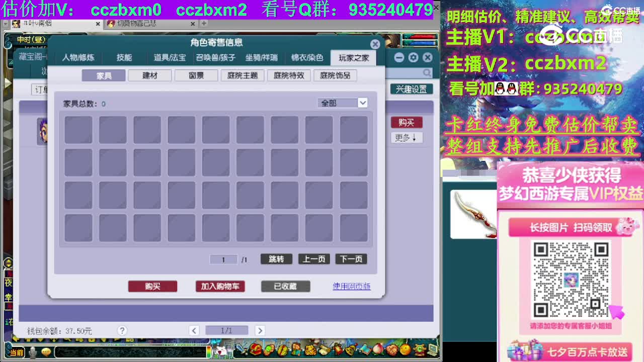Click the dagger weapon thumbnail
Image resolution: width=644 pixels, height=362 pixels.
coord(473,214)
